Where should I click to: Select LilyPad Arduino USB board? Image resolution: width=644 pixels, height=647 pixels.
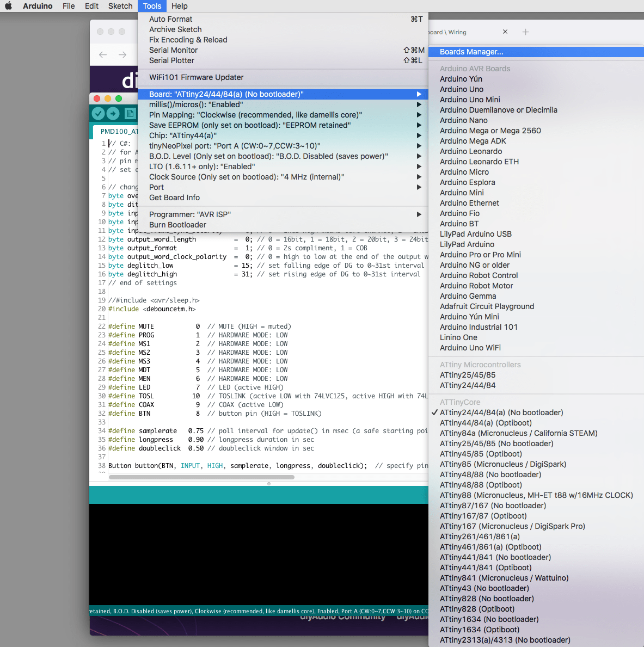[536, 234]
